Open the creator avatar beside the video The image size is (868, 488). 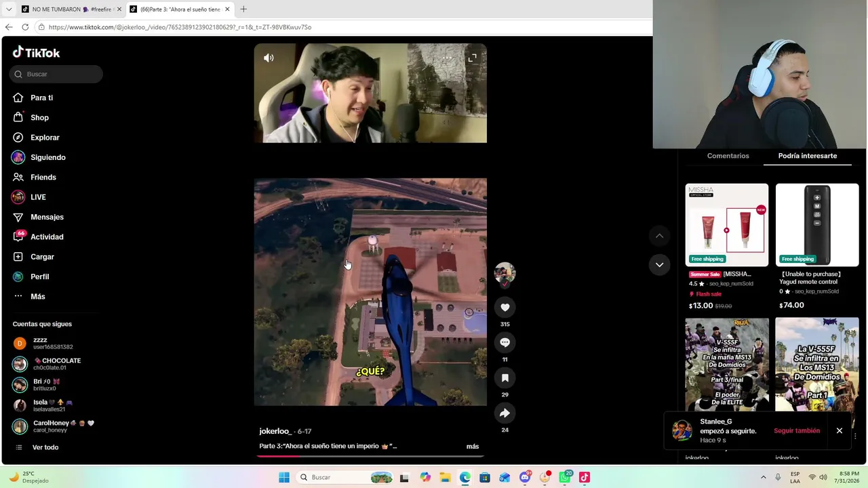tap(505, 272)
